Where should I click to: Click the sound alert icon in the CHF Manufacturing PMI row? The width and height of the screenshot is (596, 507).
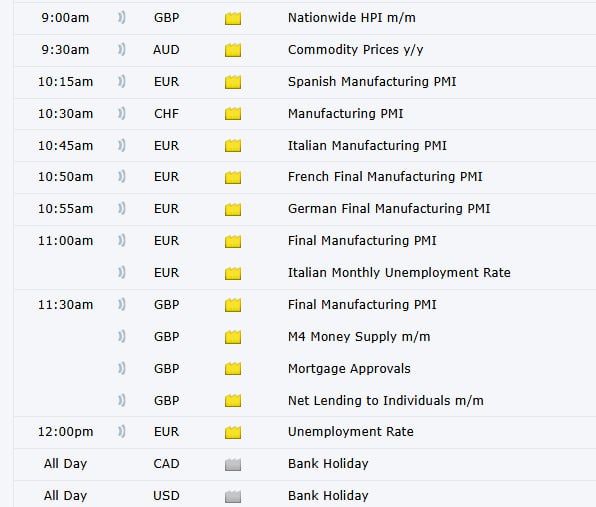121,114
